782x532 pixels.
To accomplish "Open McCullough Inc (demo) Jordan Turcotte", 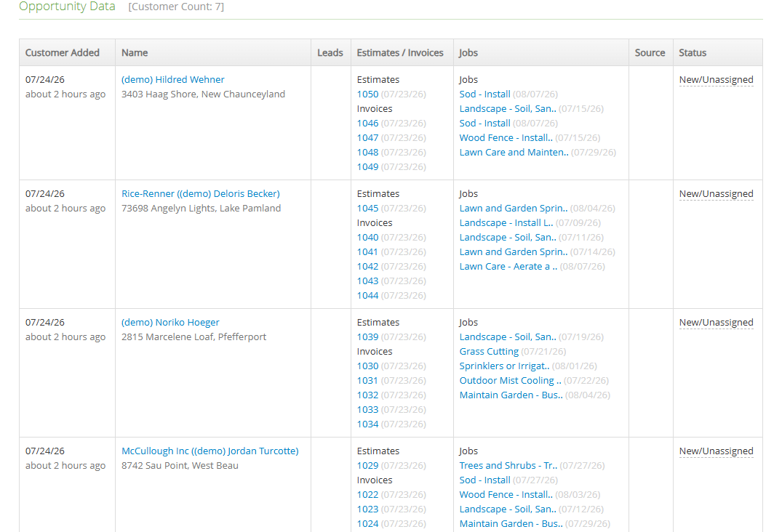I will [210, 451].
